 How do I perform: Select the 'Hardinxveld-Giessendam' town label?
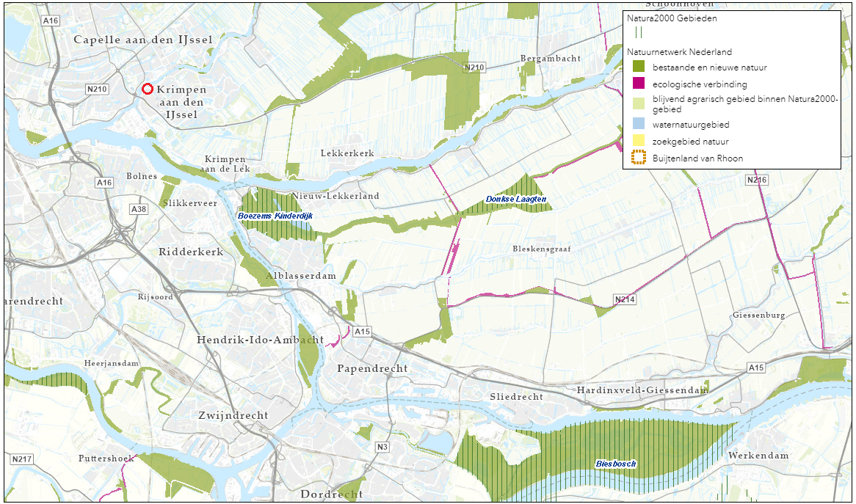[642, 390]
